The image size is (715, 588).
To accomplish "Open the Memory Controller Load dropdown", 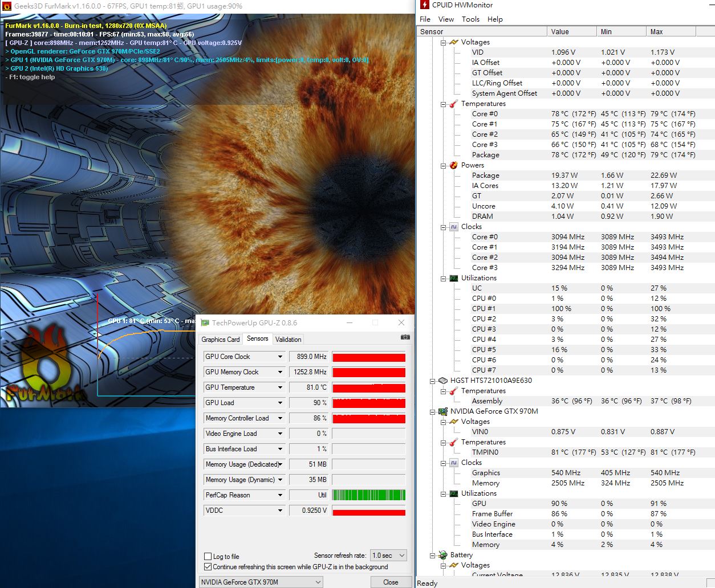I will [280, 418].
